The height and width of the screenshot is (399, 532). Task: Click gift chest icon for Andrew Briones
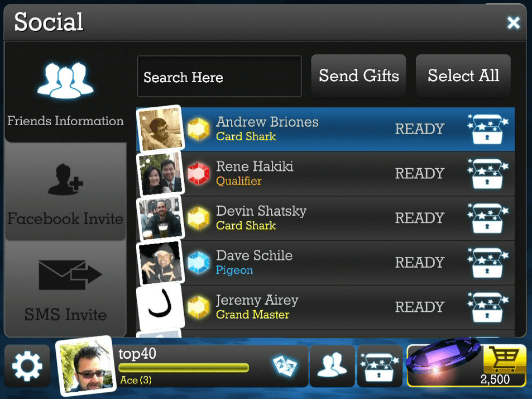[487, 129]
